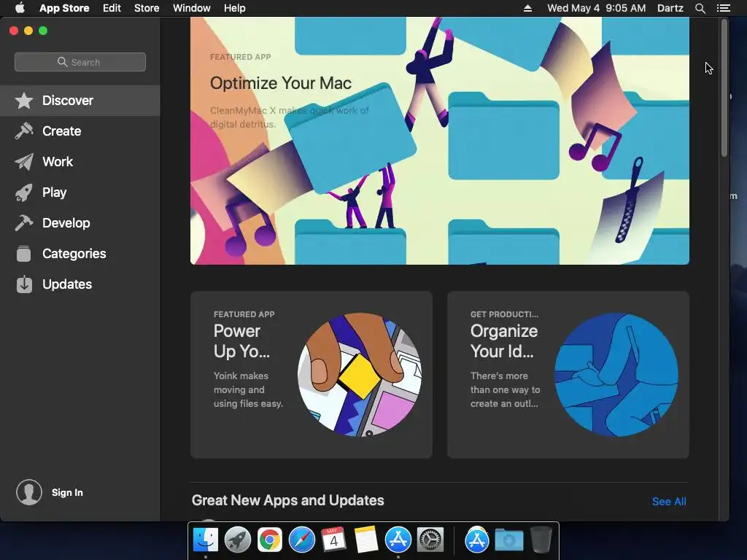Click the Create paintbrush icon
This screenshot has width=747, height=560.
pos(24,131)
